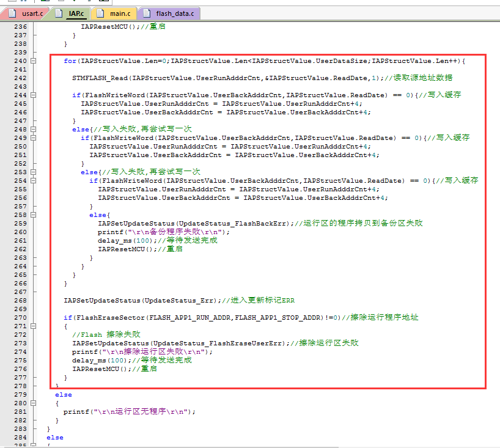Click UserBackAdddrCnt assignment on line 251

[x=234, y=155]
